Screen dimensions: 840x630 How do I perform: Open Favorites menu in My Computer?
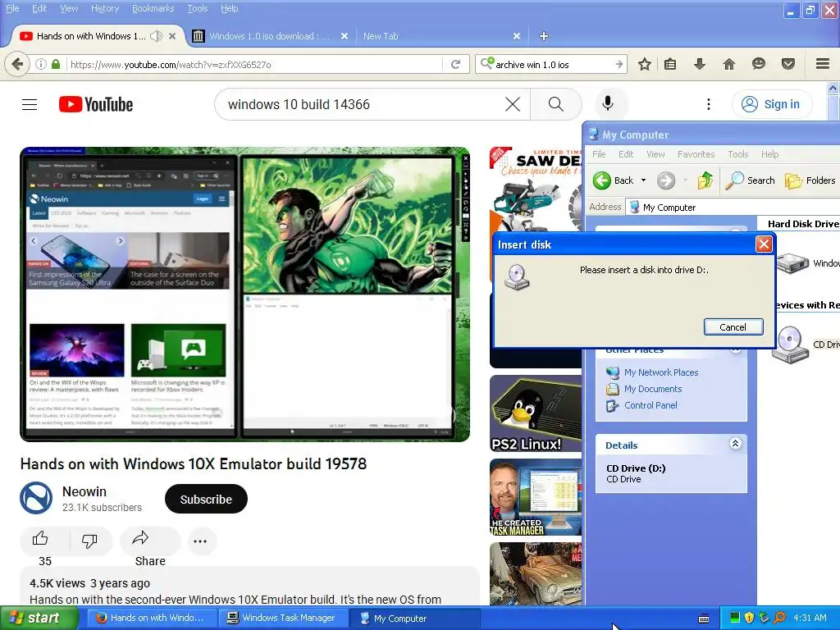point(696,154)
